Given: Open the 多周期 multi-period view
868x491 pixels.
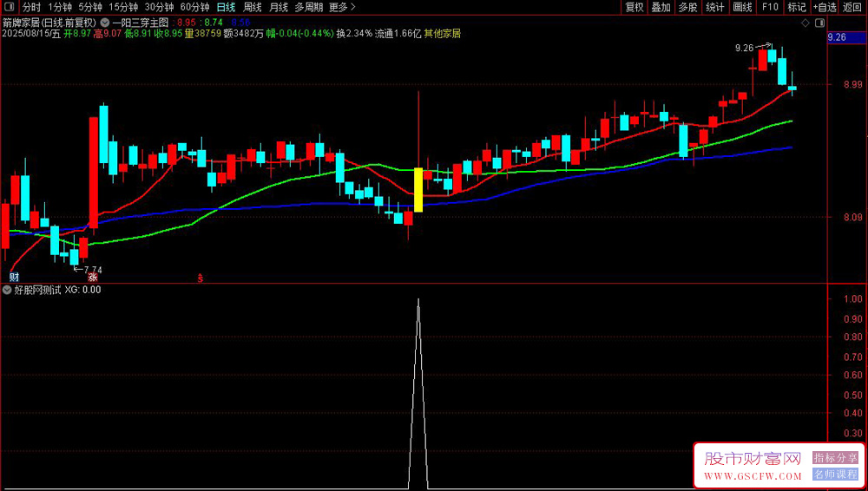Looking at the screenshot, I should (x=308, y=7).
